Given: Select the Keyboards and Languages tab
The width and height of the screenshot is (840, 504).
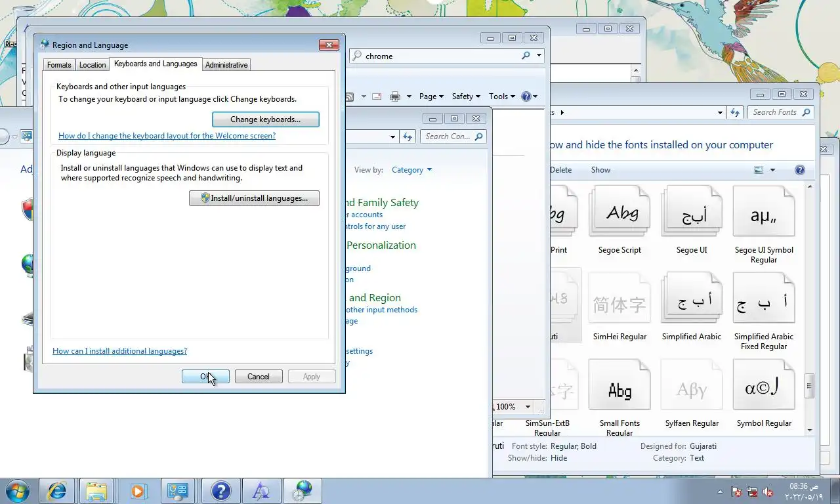Looking at the screenshot, I should click(x=156, y=64).
